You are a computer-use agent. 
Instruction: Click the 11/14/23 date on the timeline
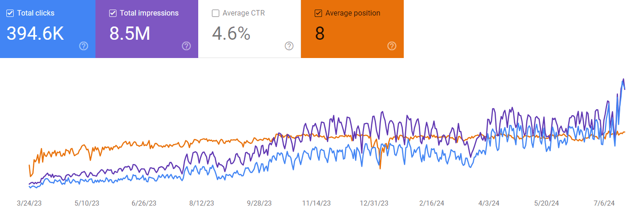tap(317, 203)
